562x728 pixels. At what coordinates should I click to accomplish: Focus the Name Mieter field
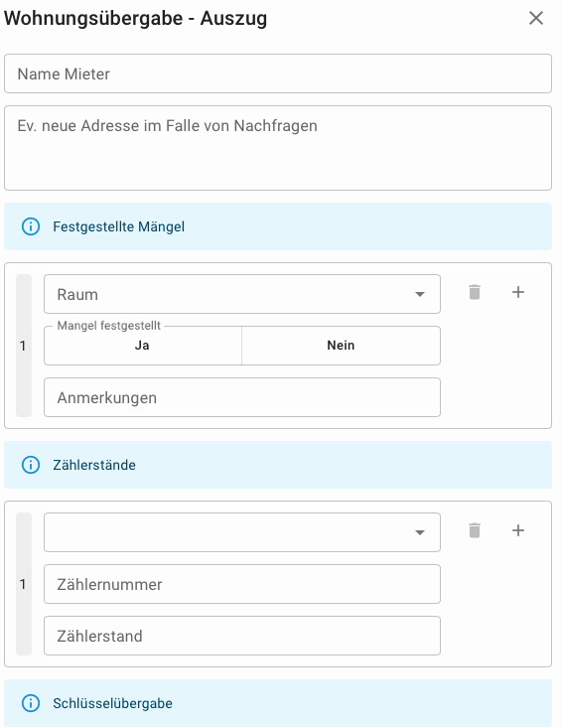[x=278, y=73]
